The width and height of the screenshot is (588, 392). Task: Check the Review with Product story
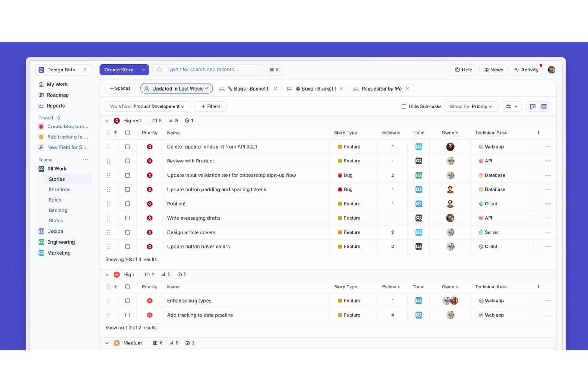tap(128, 161)
